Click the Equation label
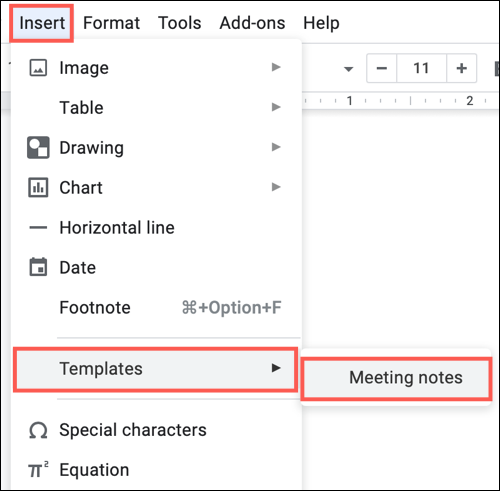 pyautogui.click(x=94, y=470)
